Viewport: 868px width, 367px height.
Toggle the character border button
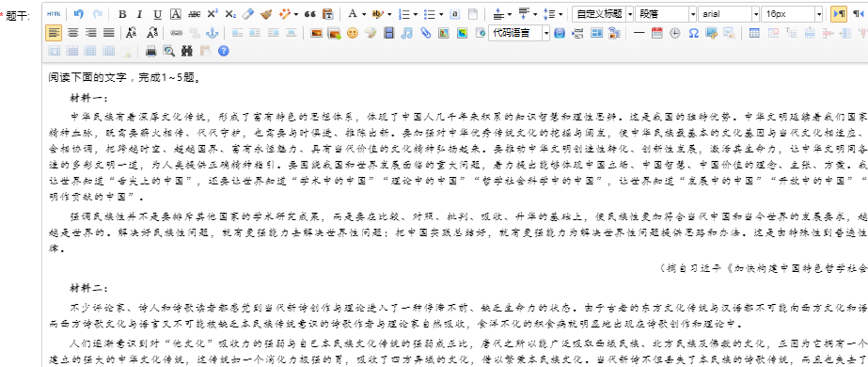click(x=176, y=14)
